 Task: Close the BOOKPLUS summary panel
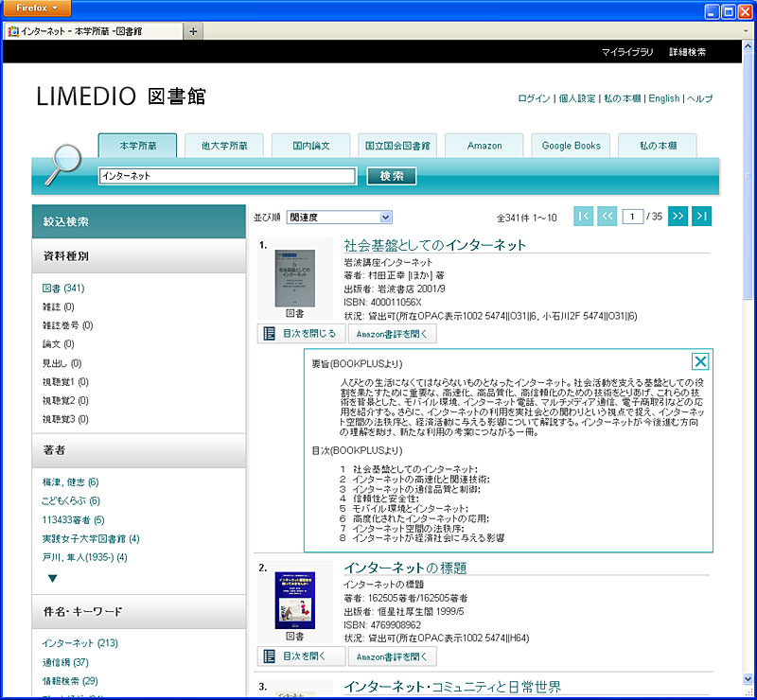(700, 361)
